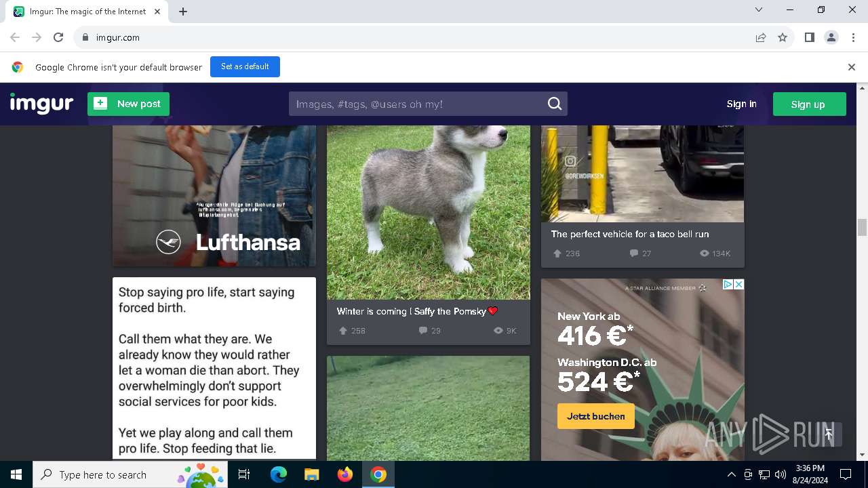This screenshot has width=868, height=488.
Task: Click the back-to-top arrow button
Action: 828,434
